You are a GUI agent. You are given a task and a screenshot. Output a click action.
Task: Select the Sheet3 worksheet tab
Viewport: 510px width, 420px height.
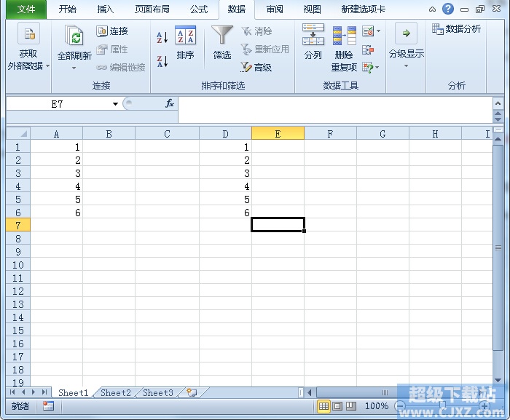158,392
